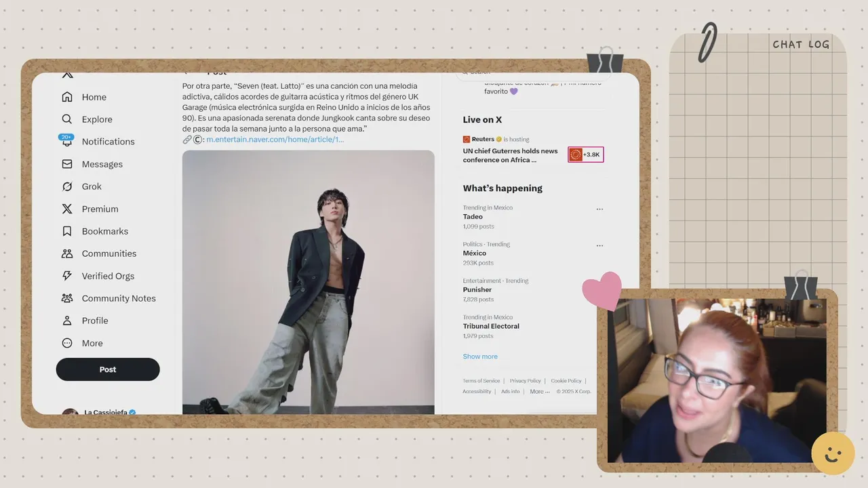Click the Verified Orgs menu label

[108, 276]
